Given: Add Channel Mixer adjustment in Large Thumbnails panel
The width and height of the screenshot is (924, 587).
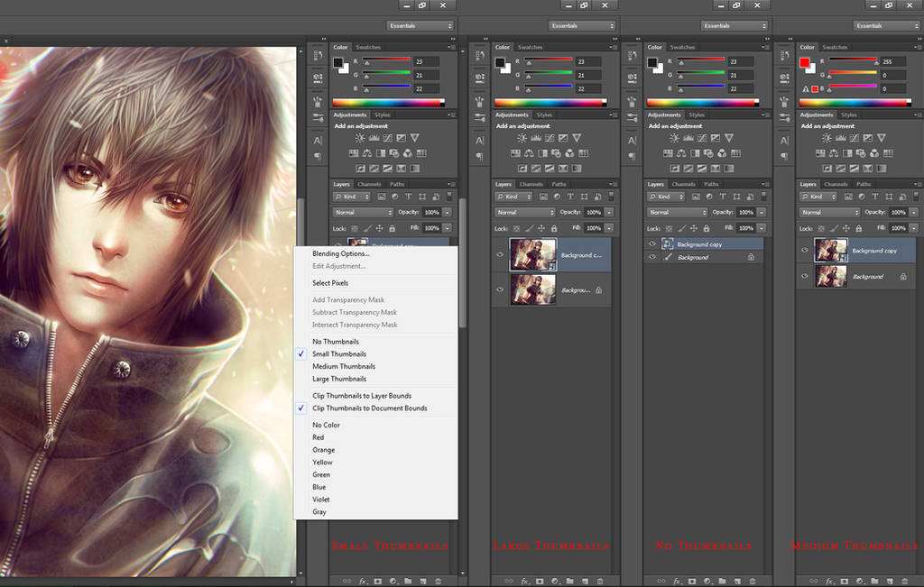Looking at the screenshot, I should click(x=570, y=153).
